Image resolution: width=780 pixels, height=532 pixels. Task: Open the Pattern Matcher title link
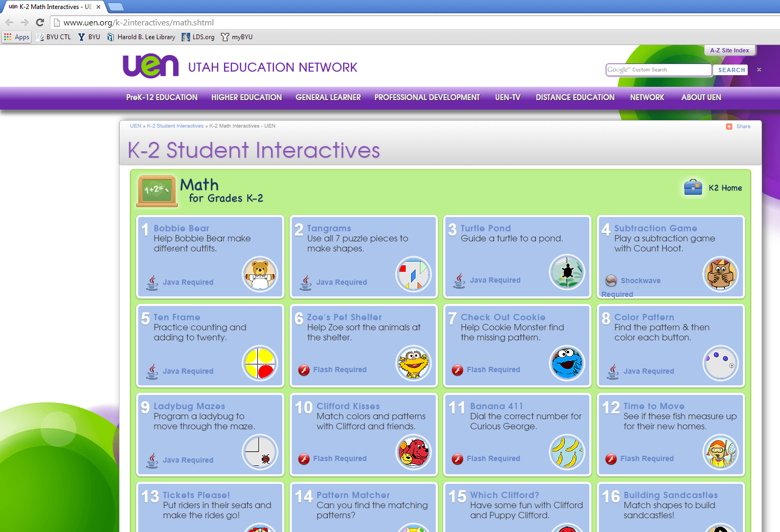(353, 495)
